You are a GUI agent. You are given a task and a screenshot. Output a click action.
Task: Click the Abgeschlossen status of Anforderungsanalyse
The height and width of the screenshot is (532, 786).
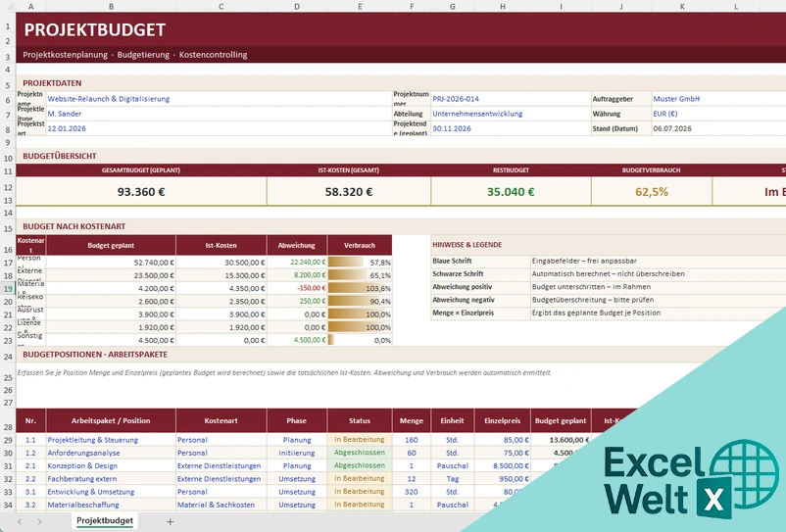pos(360,453)
